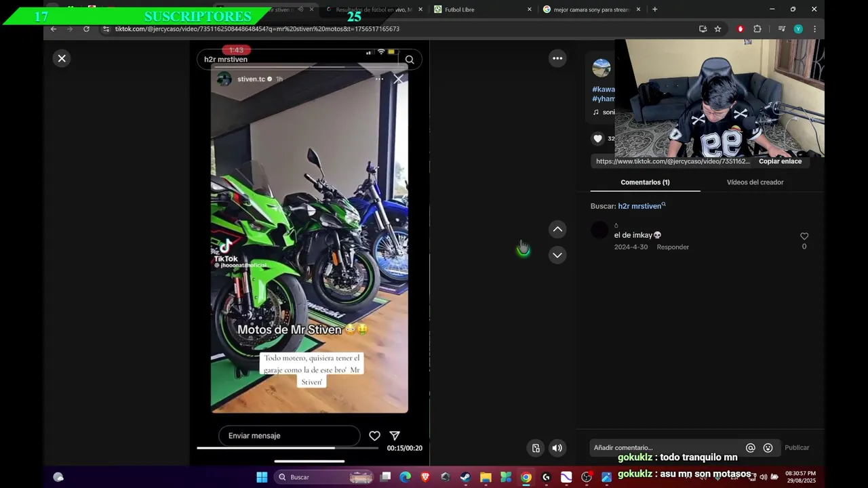868x488 pixels.
Task: Close the 'Futbol Libre' tab
Action: pyautogui.click(x=530, y=9)
